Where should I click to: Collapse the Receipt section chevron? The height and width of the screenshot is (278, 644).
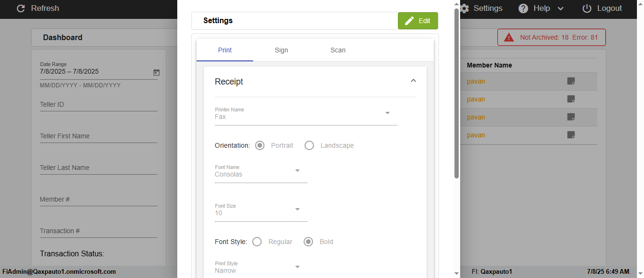click(413, 81)
